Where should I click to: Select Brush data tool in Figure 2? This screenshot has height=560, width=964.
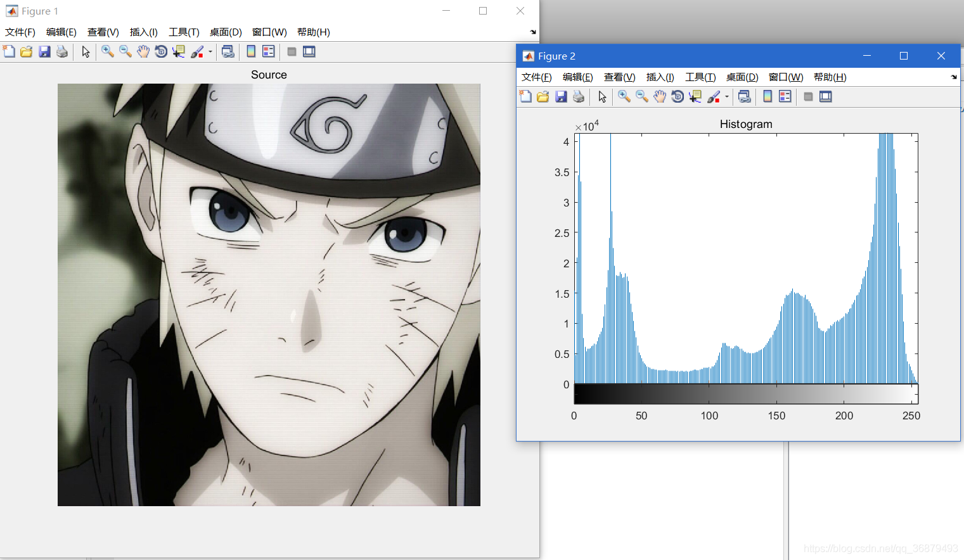tap(714, 96)
